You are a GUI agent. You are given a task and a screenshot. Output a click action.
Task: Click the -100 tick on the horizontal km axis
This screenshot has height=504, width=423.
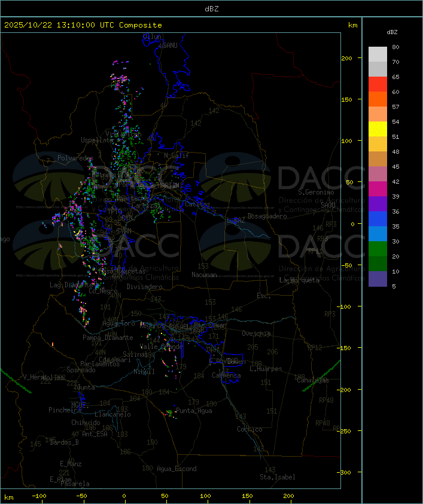coord(39,496)
